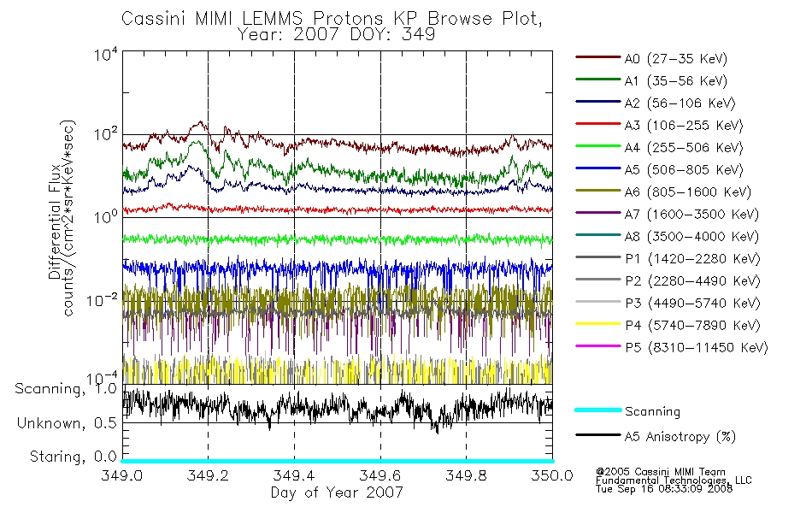Click the navy A2 legend line

pos(598,102)
